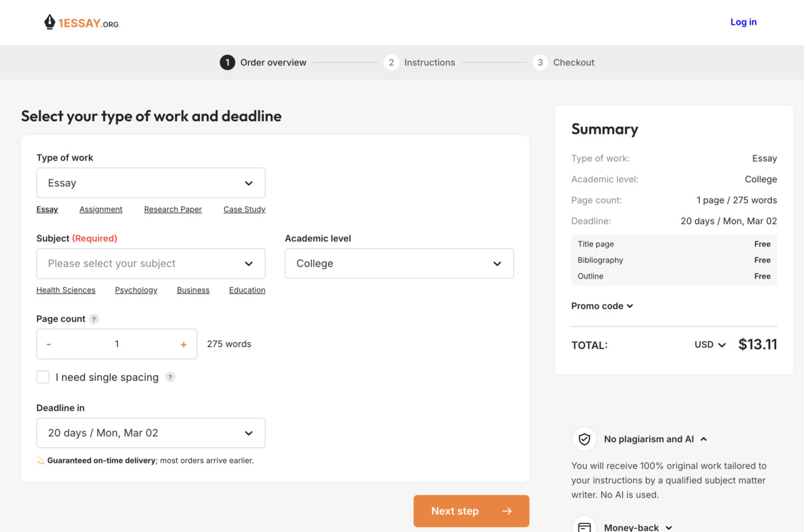
Task: Click the Page count help icon
Action: tap(94, 319)
